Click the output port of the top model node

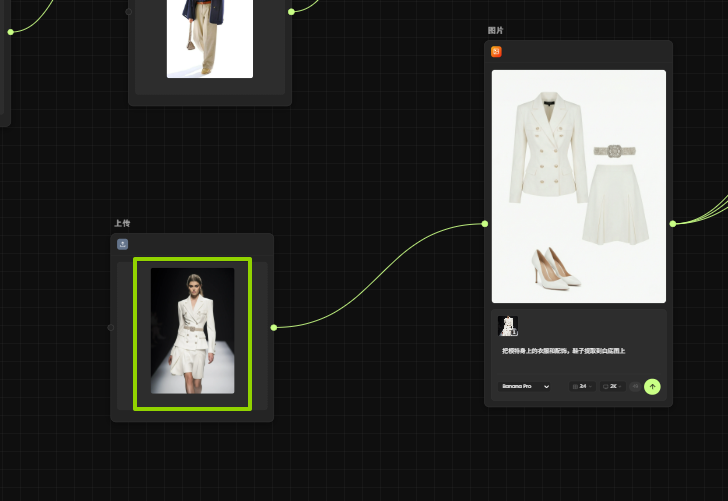click(x=291, y=12)
